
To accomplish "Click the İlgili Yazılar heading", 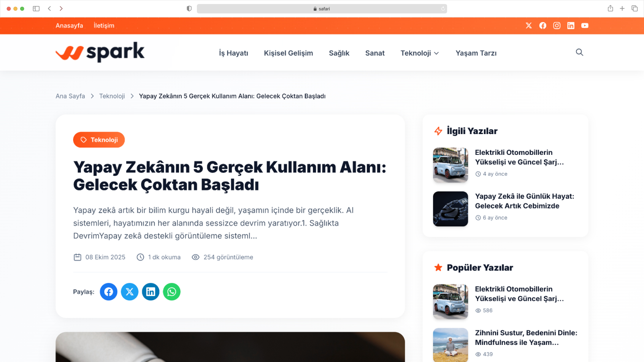I will point(472,131).
